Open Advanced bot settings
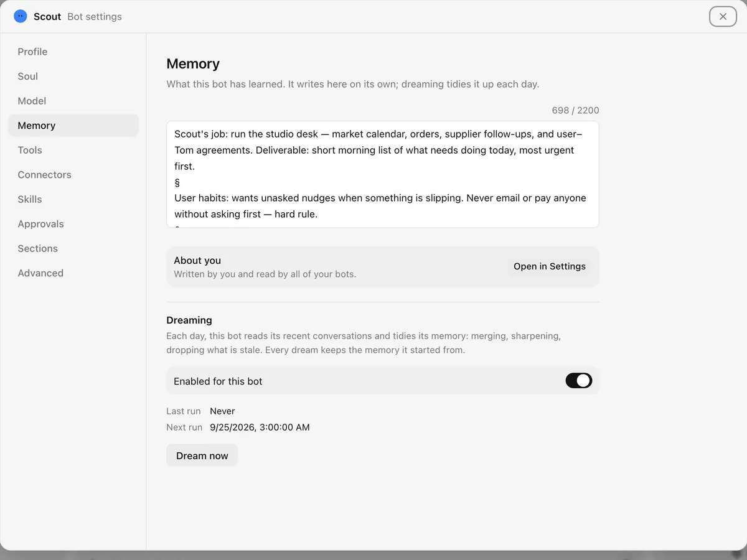The image size is (747, 560). click(x=73, y=273)
